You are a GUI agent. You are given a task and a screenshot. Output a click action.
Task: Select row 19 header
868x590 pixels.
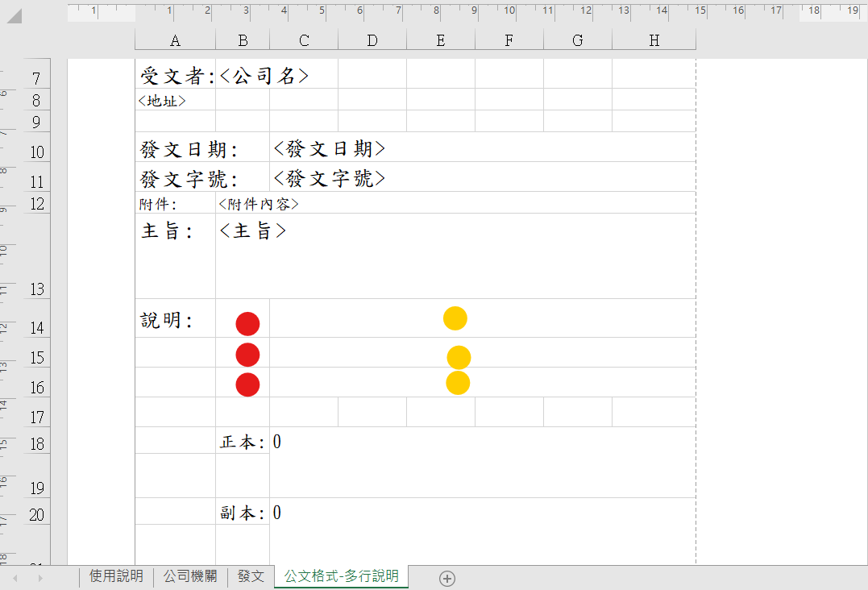[x=36, y=476]
